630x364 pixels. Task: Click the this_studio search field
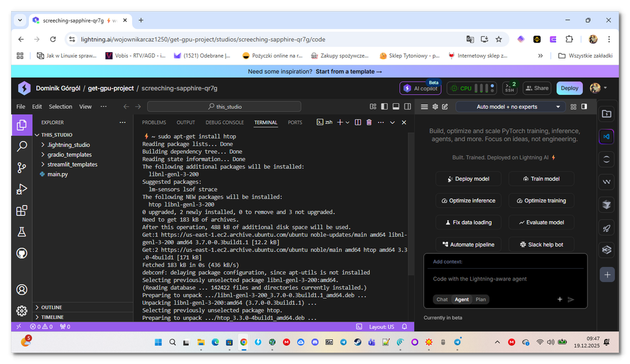[224, 106]
